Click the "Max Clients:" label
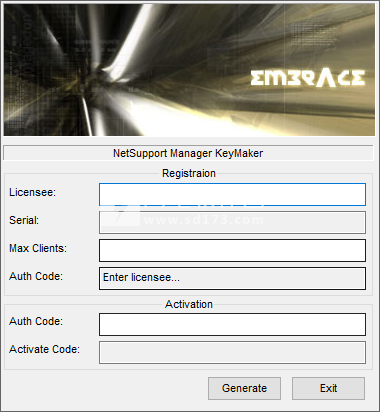Screen dimensions: 380x412 tap(38, 248)
